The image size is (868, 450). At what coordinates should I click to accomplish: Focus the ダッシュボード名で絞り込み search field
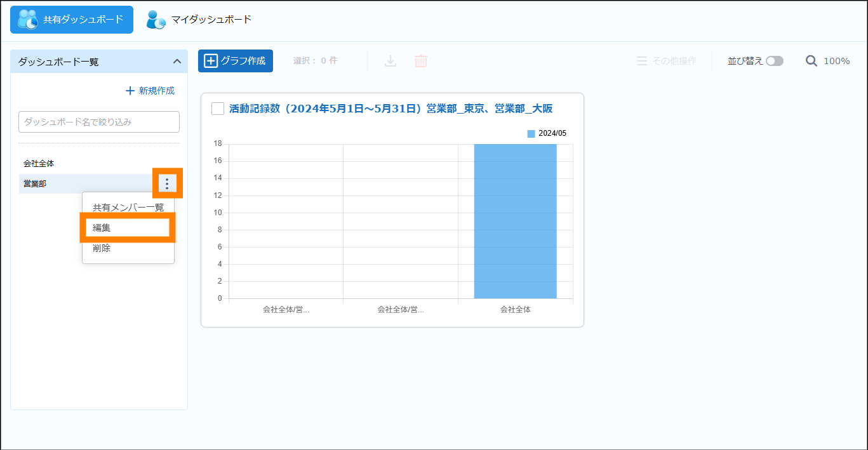coord(99,122)
